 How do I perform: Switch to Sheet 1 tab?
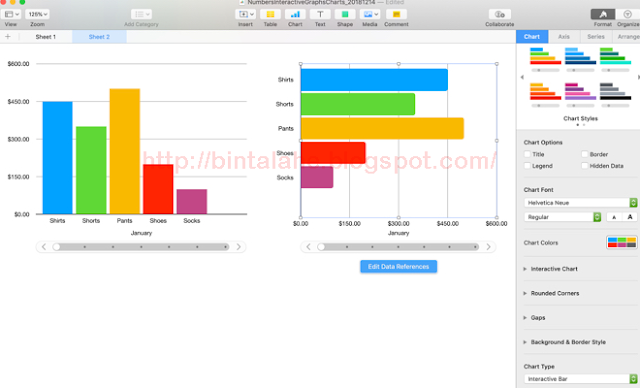tap(45, 37)
